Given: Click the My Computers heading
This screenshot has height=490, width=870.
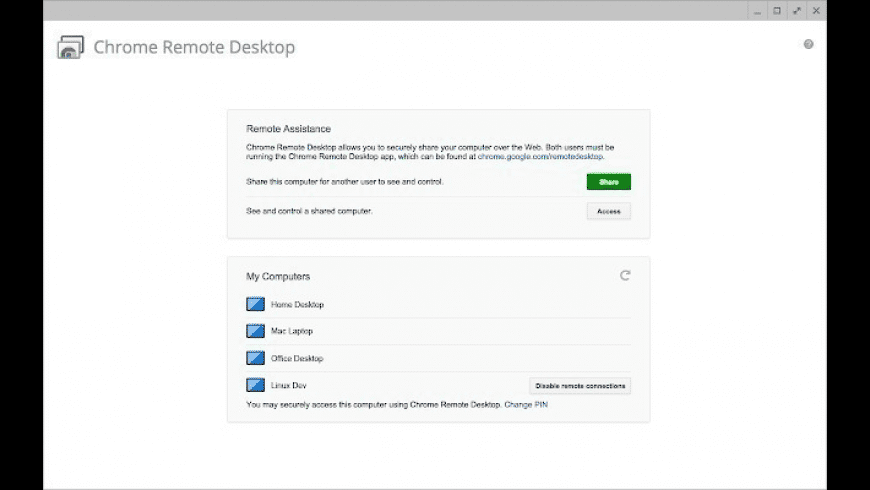Looking at the screenshot, I should pyautogui.click(x=278, y=276).
